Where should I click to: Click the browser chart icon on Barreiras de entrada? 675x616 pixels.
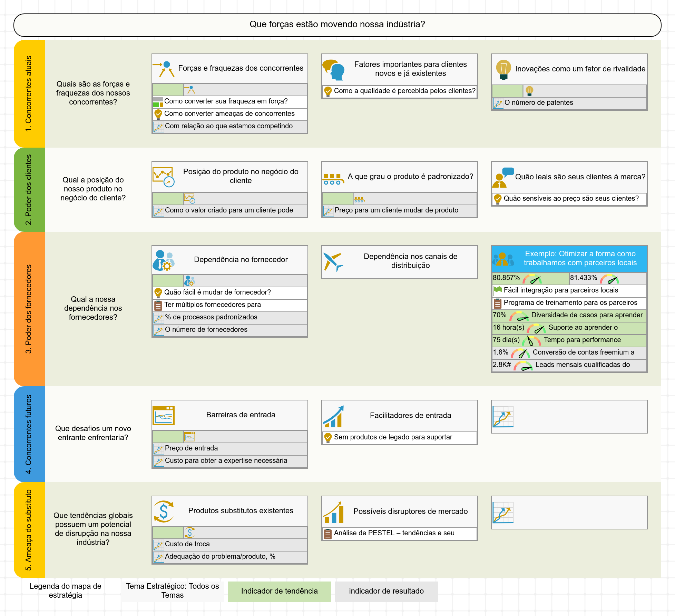click(164, 416)
